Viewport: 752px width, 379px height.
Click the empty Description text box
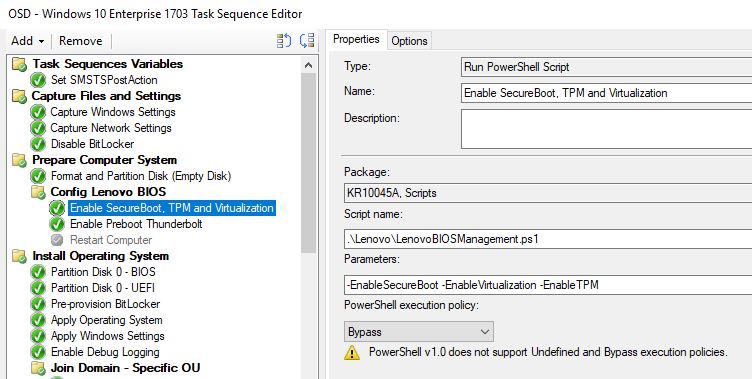pos(606,129)
